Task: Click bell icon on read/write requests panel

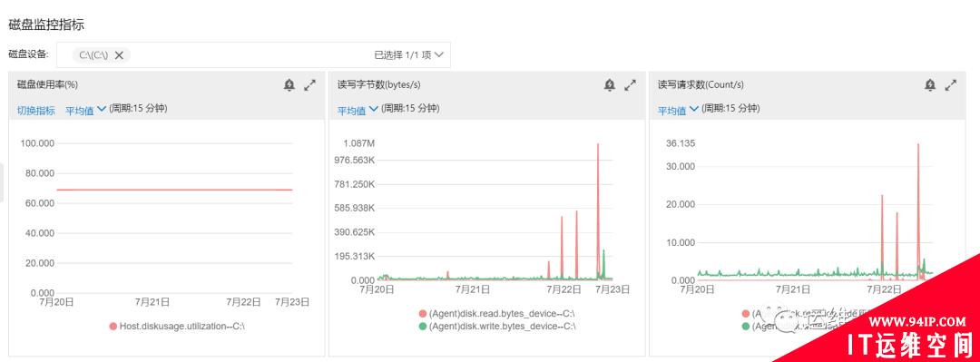Action: point(930,85)
